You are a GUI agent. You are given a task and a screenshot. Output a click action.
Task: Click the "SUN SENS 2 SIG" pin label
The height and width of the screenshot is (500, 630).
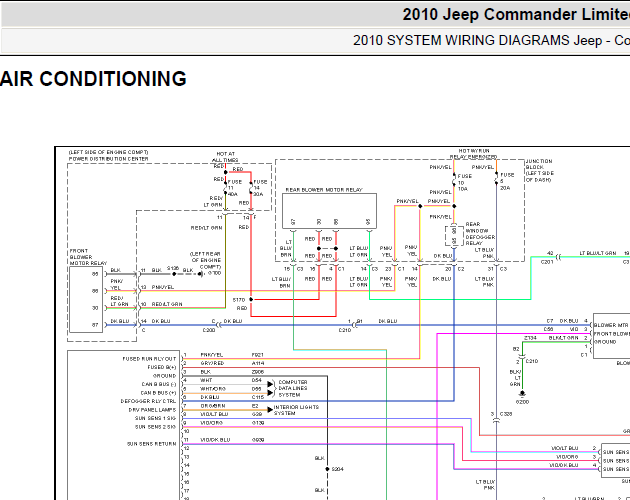155,426
